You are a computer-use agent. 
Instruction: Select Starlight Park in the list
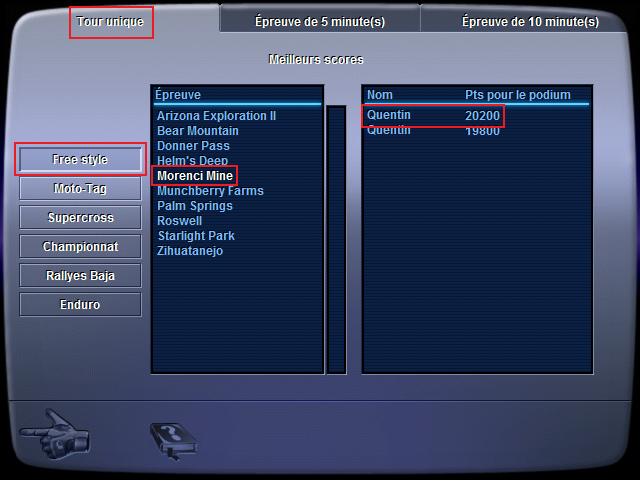coord(196,236)
